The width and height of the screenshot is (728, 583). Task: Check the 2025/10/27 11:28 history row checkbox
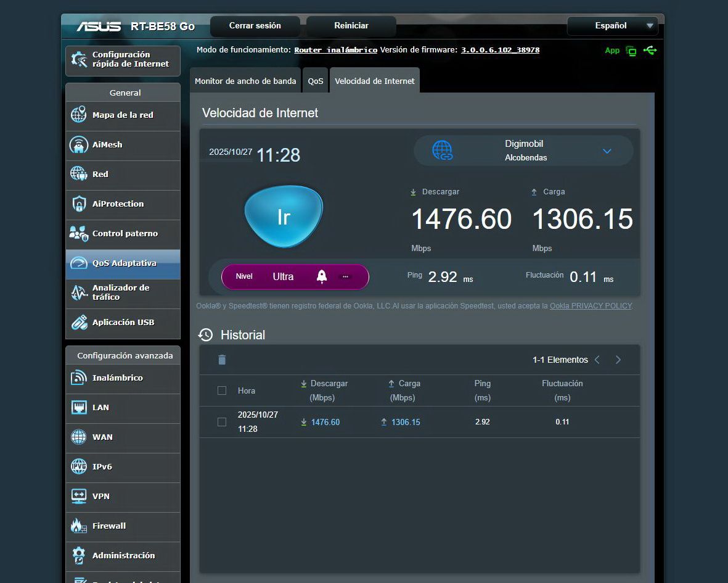point(222,422)
